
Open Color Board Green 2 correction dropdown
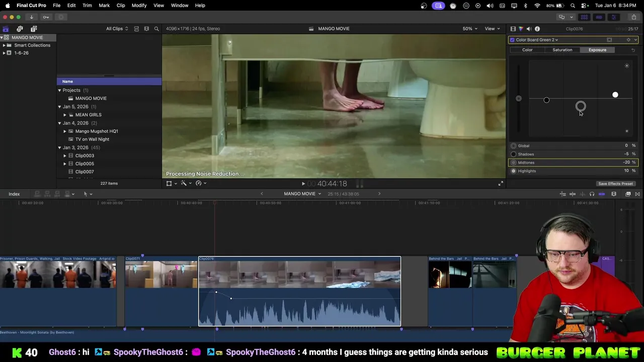(537, 40)
